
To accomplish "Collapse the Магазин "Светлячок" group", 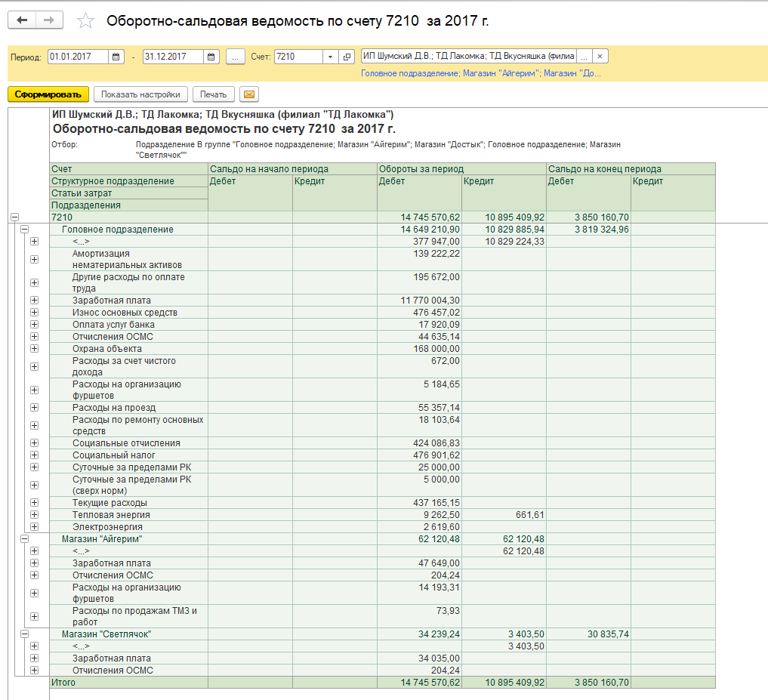I will [24, 634].
